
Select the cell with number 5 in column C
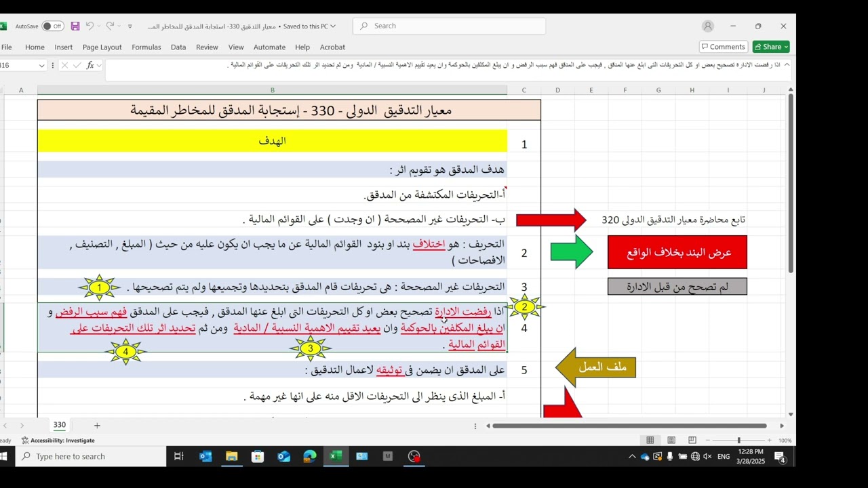[x=524, y=370]
